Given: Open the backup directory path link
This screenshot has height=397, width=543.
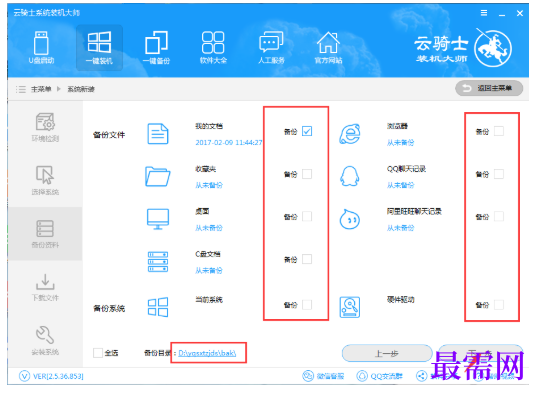Looking at the screenshot, I should point(207,353).
